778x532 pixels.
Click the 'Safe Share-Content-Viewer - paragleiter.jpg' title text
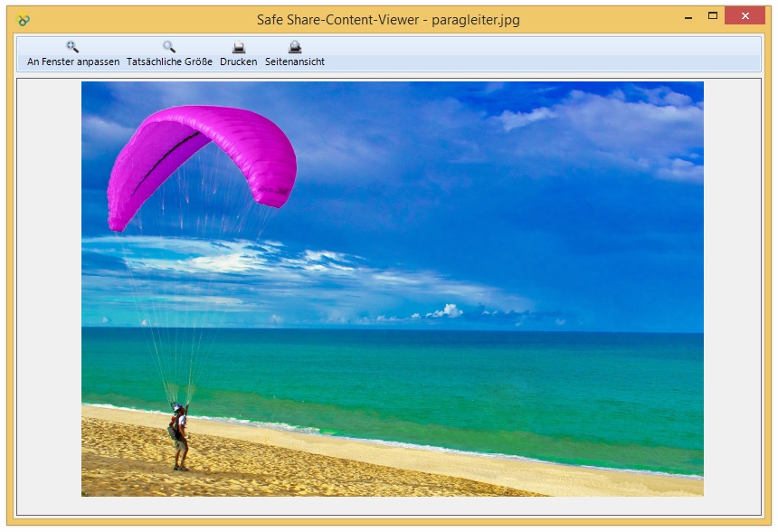[x=388, y=20]
